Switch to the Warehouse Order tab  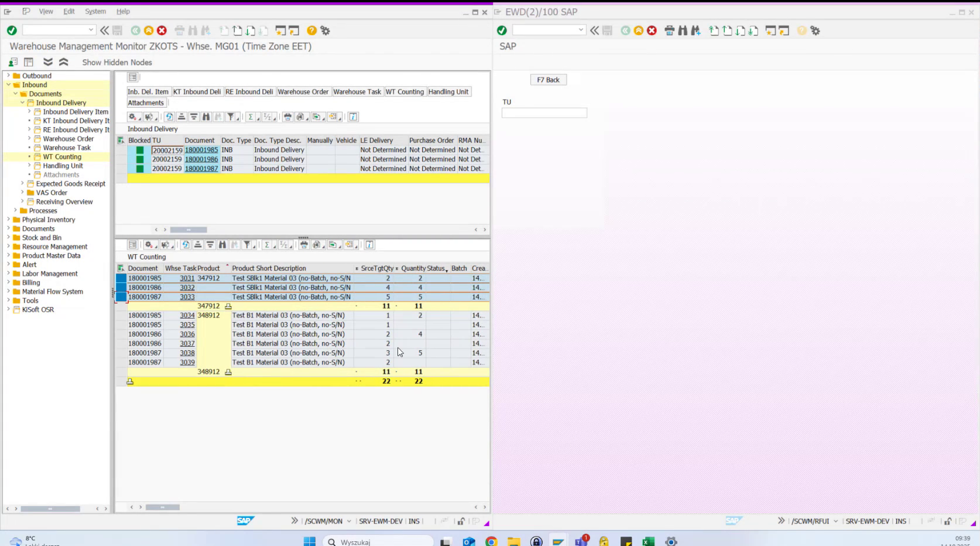(x=303, y=91)
